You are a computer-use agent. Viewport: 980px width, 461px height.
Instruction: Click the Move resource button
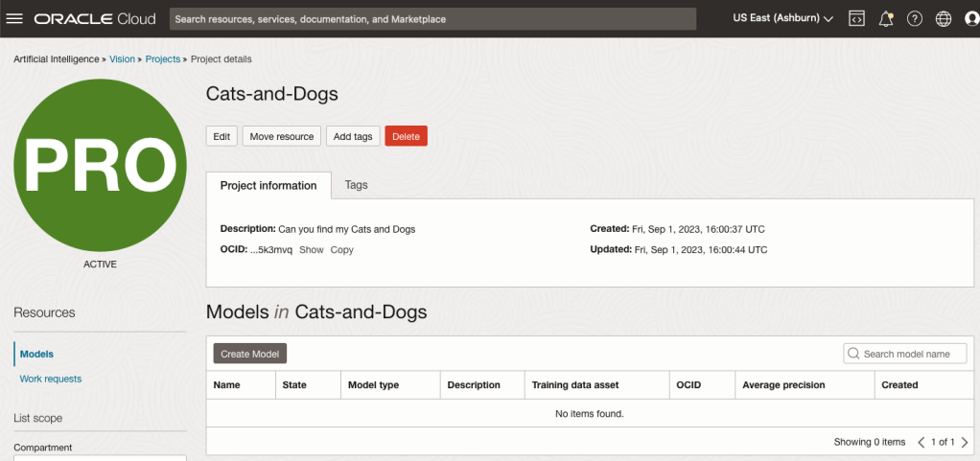click(282, 136)
